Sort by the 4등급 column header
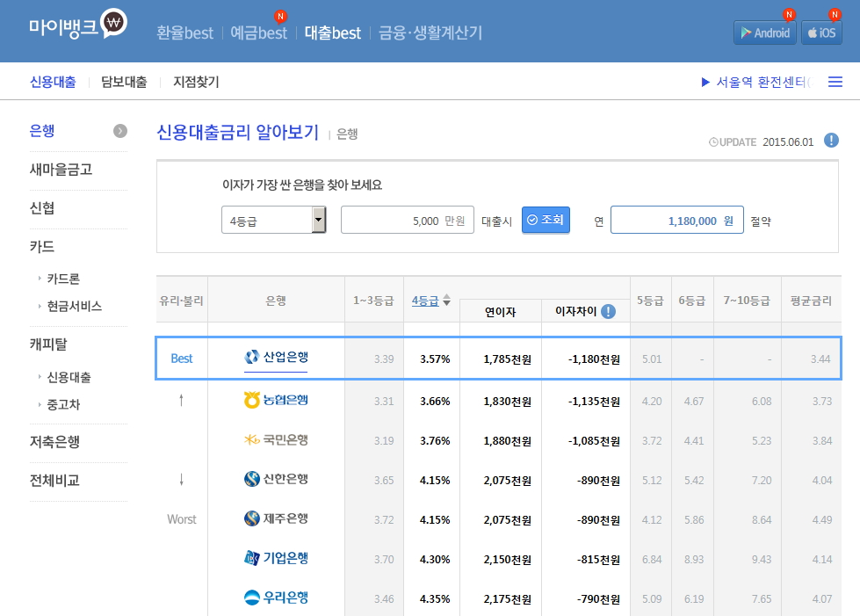The height and width of the screenshot is (616, 860). coord(425,300)
